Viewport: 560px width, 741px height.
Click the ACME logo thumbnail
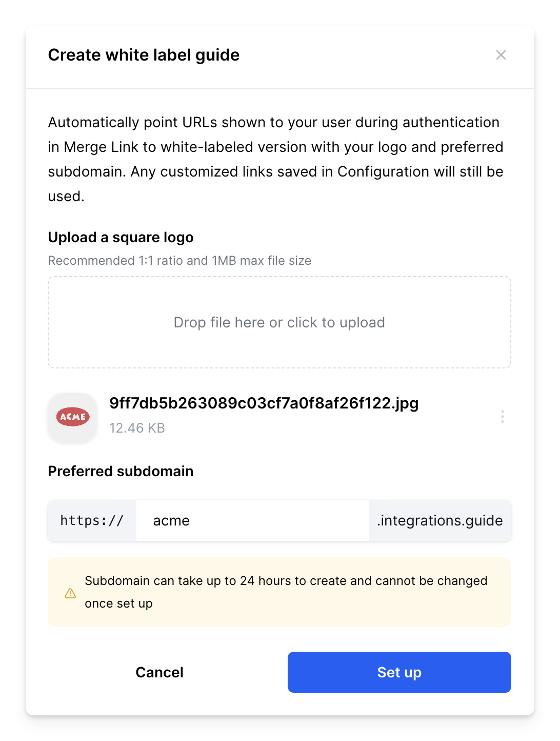73,417
